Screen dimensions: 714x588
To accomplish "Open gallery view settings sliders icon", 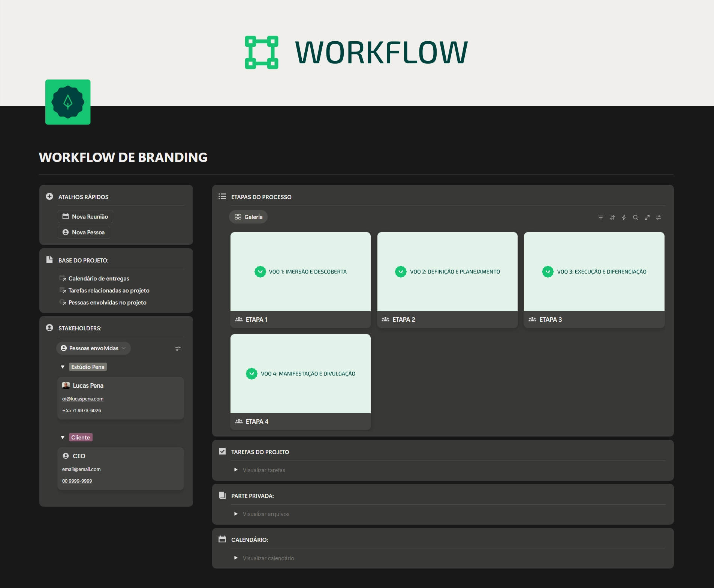I will click(659, 217).
